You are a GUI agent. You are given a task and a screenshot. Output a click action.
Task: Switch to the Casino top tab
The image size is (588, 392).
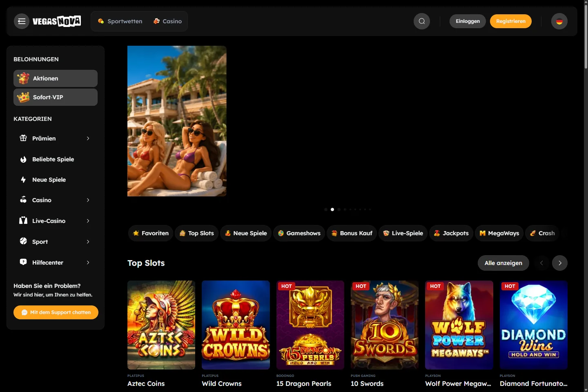tap(167, 21)
